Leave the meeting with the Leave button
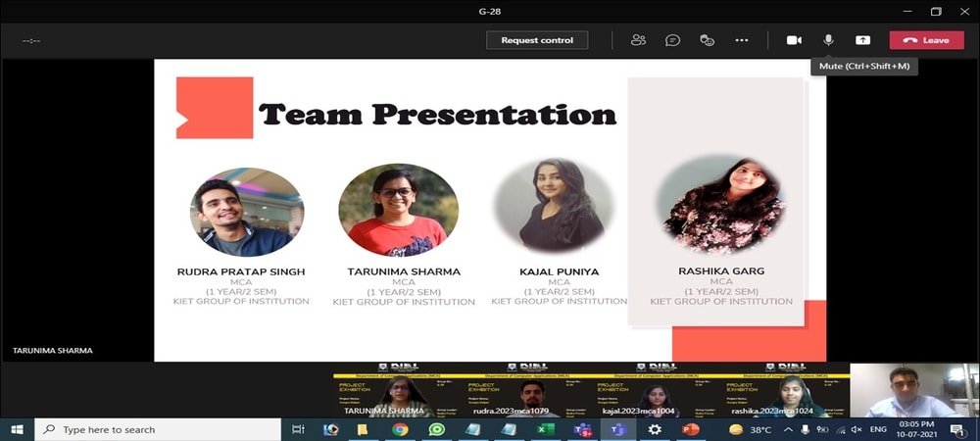 click(926, 40)
